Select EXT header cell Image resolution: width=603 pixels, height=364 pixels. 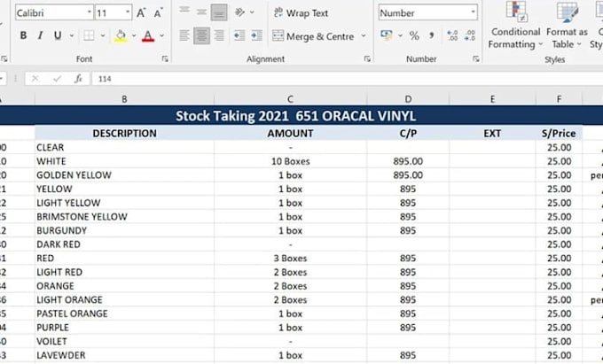(492, 133)
